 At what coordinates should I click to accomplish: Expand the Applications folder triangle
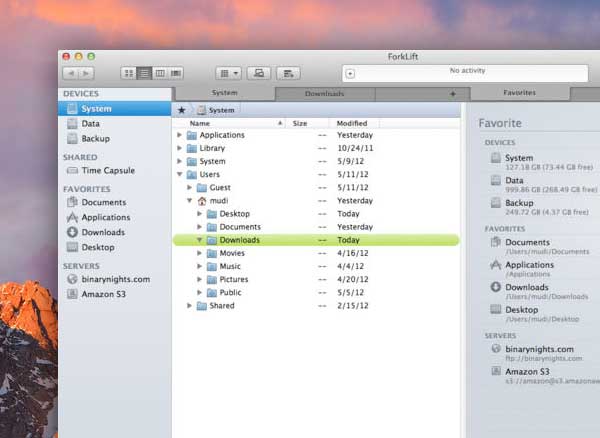(x=179, y=135)
